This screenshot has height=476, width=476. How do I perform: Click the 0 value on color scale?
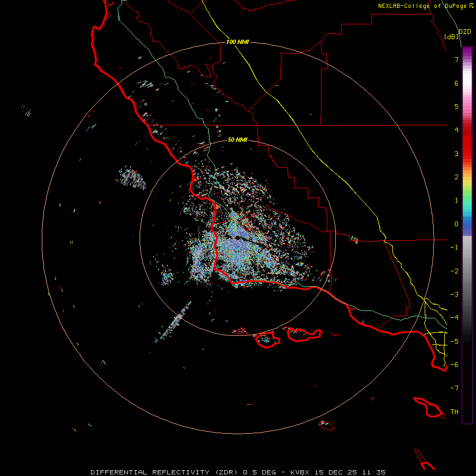click(x=456, y=224)
